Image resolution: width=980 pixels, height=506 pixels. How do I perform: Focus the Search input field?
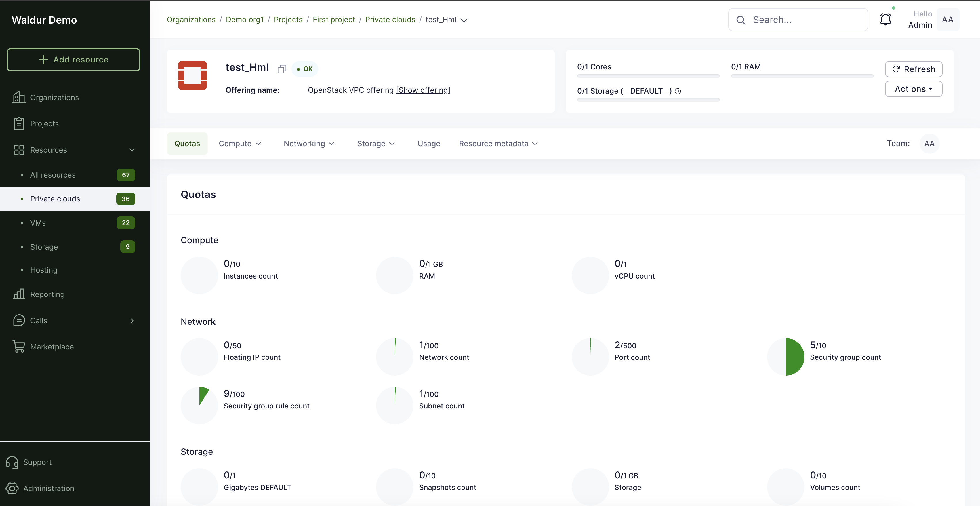pyautogui.click(x=807, y=20)
